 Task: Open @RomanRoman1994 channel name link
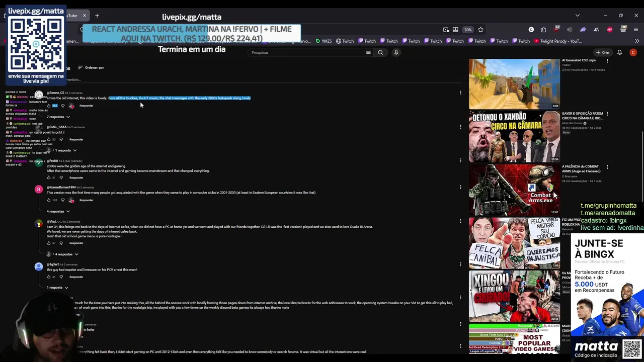[61, 188]
